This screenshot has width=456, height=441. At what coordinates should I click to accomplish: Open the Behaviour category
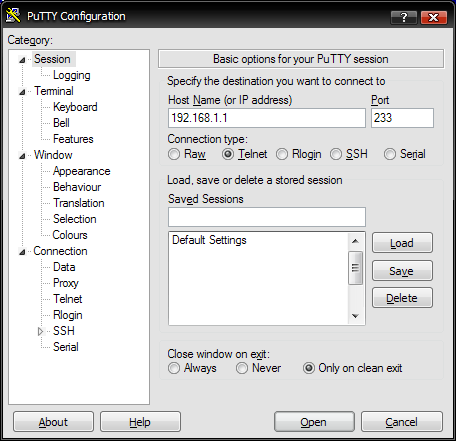pos(77,187)
